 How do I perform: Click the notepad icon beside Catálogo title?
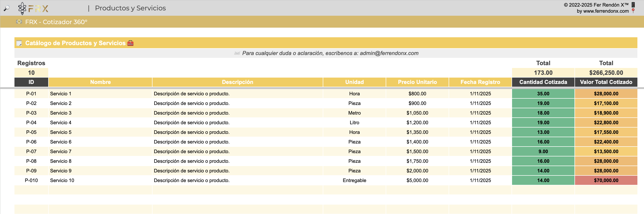pyautogui.click(x=19, y=43)
